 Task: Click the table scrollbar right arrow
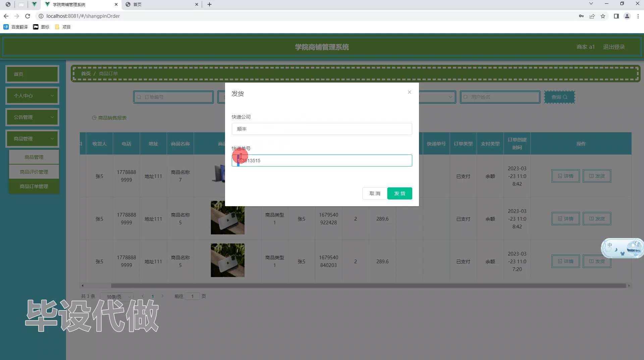(x=629, y=286)
